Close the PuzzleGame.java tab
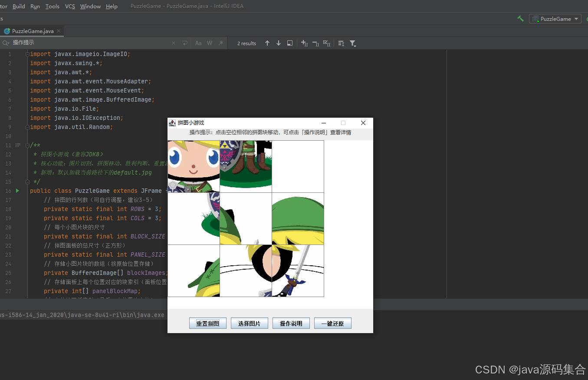 (x=59, y=31)
